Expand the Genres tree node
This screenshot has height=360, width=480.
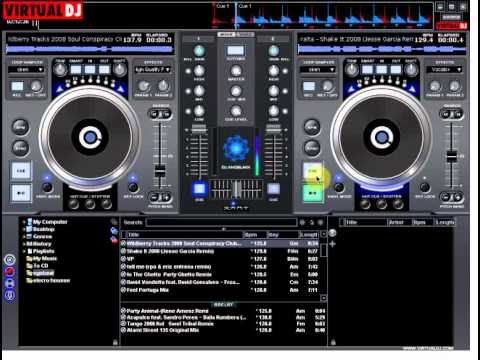click(x=24, y=236)
